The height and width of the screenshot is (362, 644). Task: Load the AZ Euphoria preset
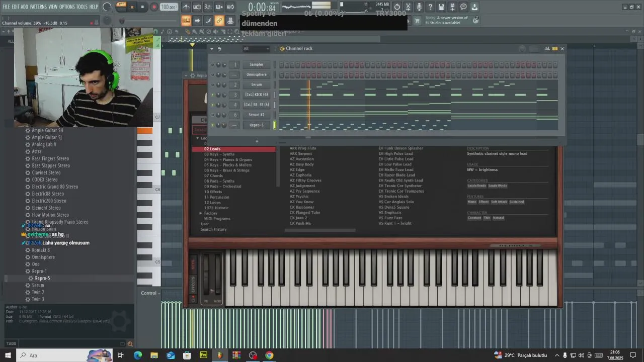[x=300, y=175]
